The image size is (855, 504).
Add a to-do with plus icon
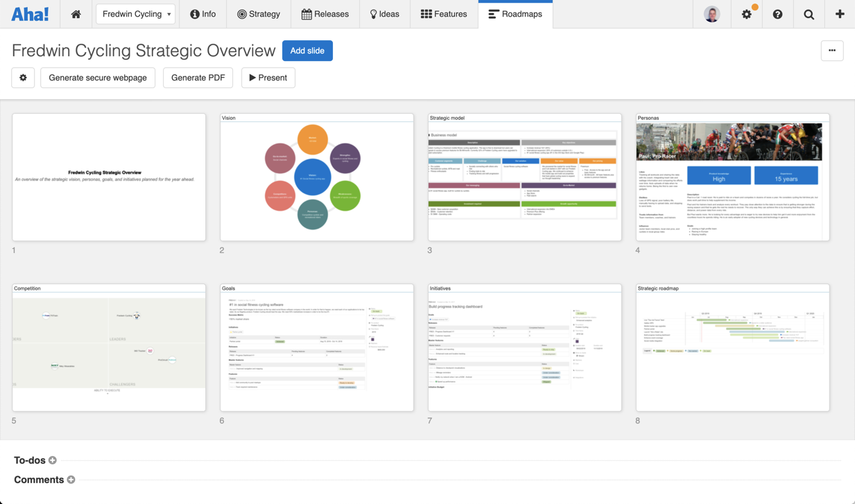[x=53, y=460]
